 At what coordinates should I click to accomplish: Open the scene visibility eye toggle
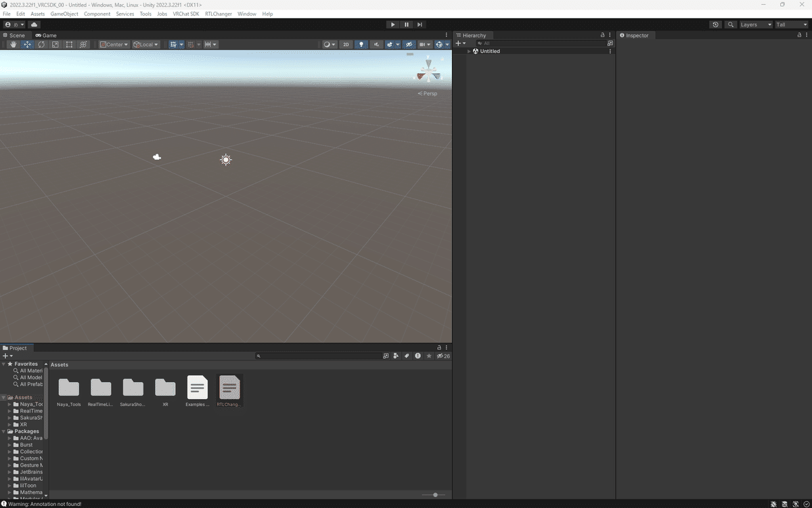tap(409, 44)
